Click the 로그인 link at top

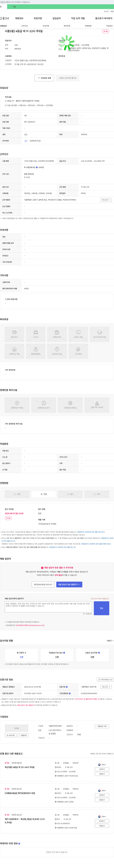coord(106,11)
